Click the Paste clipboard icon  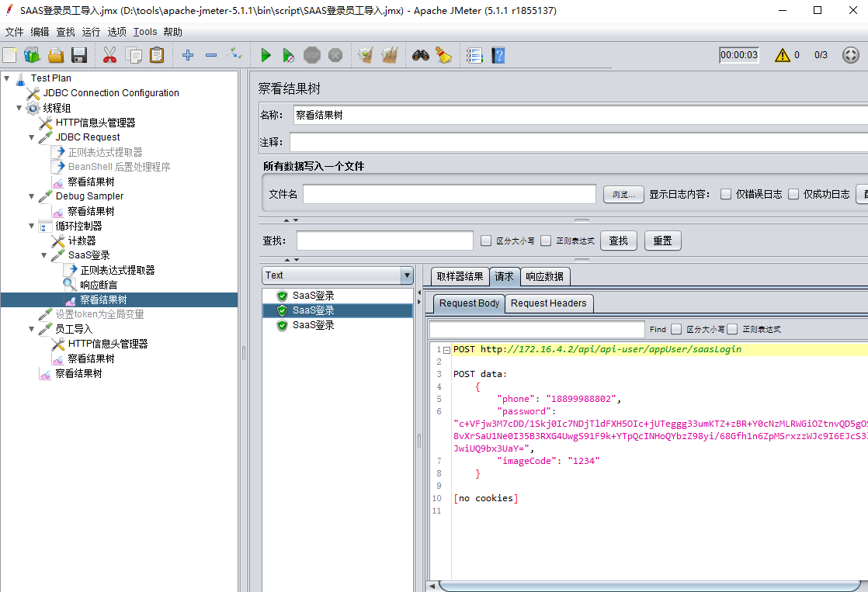[x=157, y=55]
